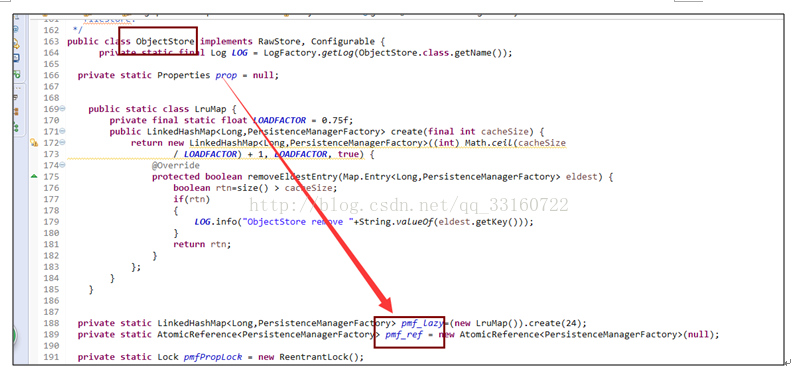Image resolution: width=798 pixels, height=388 pixels.
Task: Click line number 179 in the gutter
Action: [x=51, y=221]
